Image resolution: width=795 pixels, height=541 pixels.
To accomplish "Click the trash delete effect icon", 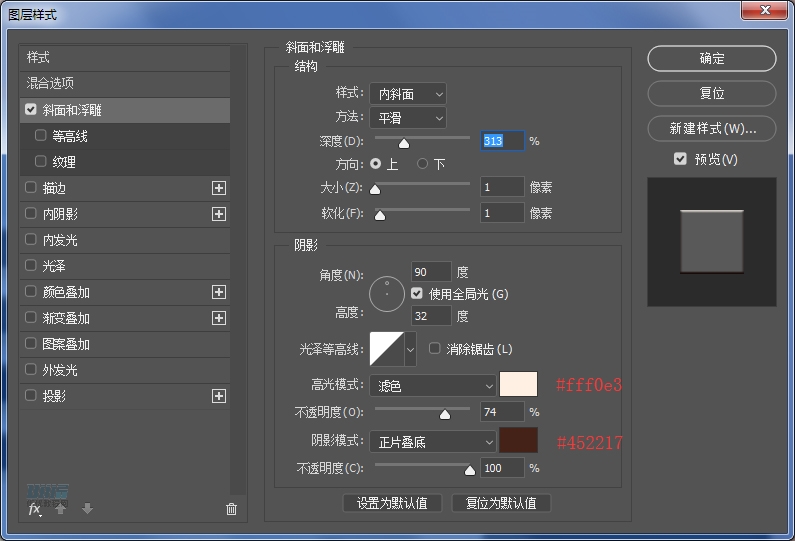I will coord(232,509).
